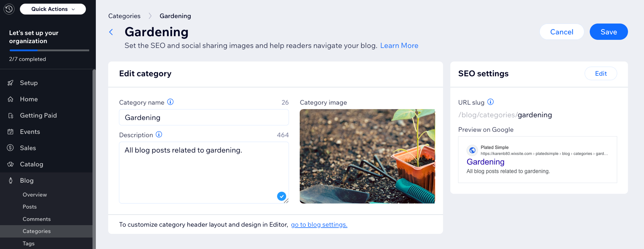This screenshot has height=249, width=644.
Task: Click the Catalog icon in sidebar
Action: click(11, 164)
